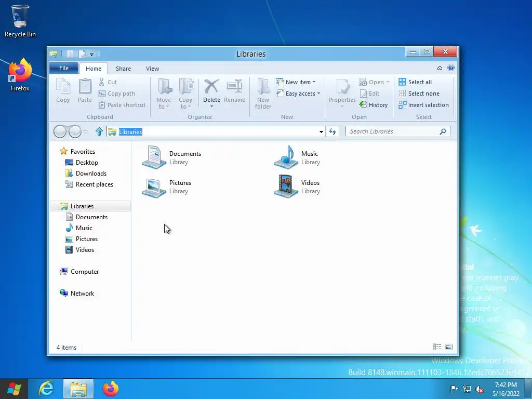Click the Refresh button beside address bar

pos(332,131)
